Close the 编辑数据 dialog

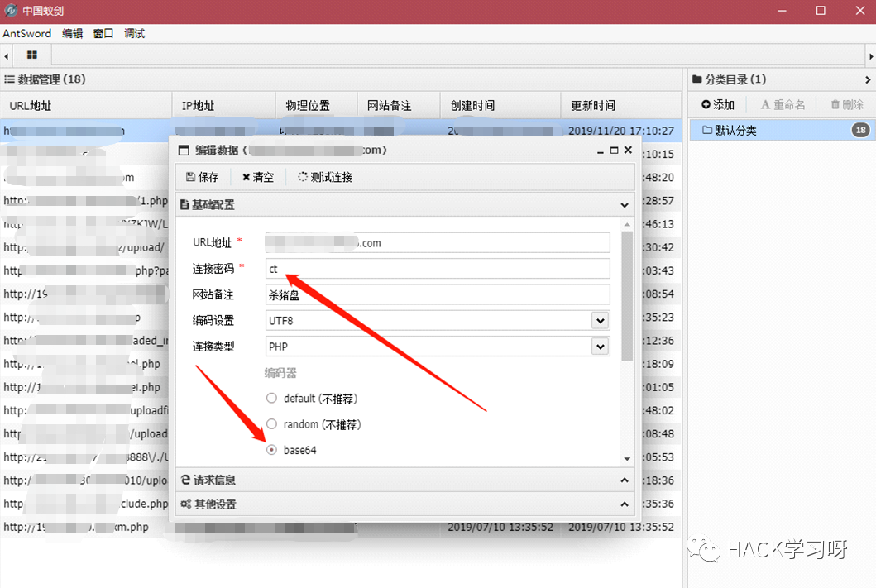tap(628, 150)
